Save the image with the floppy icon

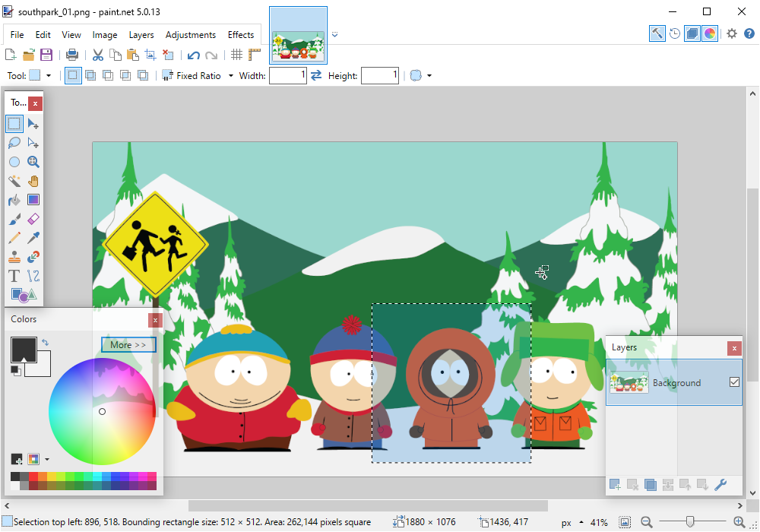coord(46,55)
